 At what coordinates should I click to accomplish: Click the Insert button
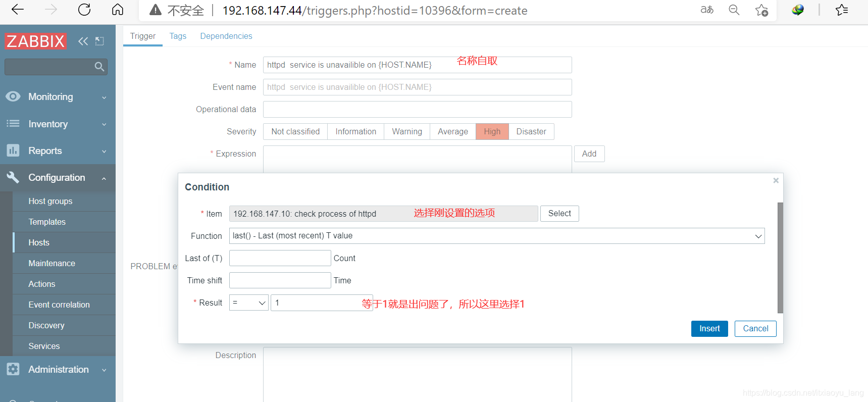coord(709,328)
